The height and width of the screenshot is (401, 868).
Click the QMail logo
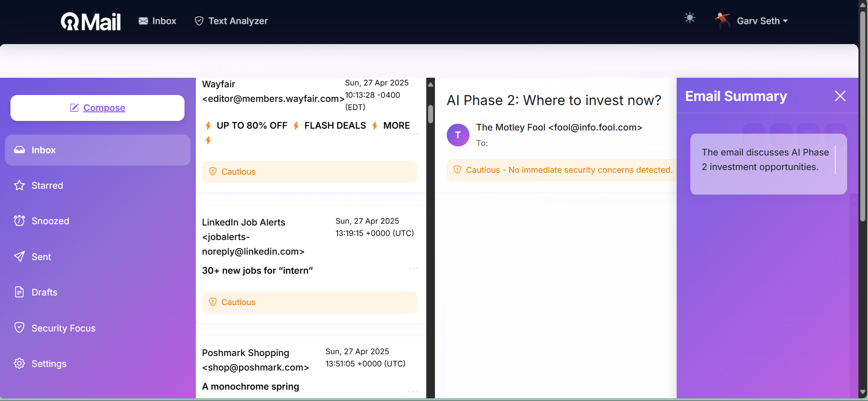pyautogui.click(x=91, y=21)
